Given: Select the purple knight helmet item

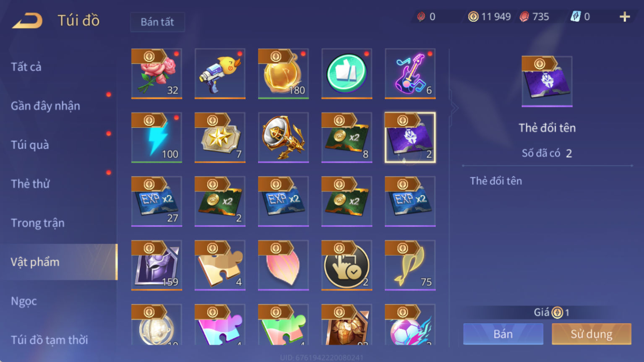Looking at the screenshot, I should click(x=156, y=265).
